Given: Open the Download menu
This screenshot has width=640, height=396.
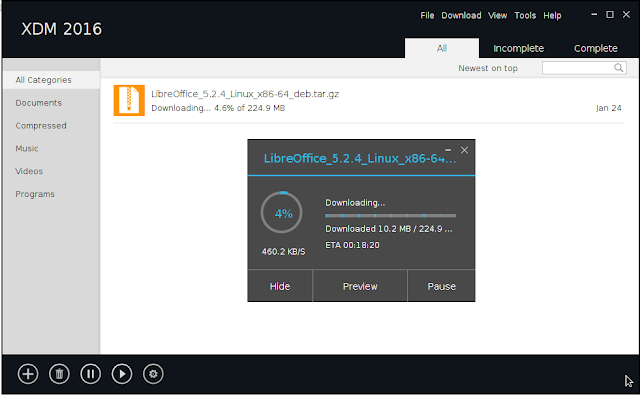Looking at the screenshot, I should coord(461,16).
